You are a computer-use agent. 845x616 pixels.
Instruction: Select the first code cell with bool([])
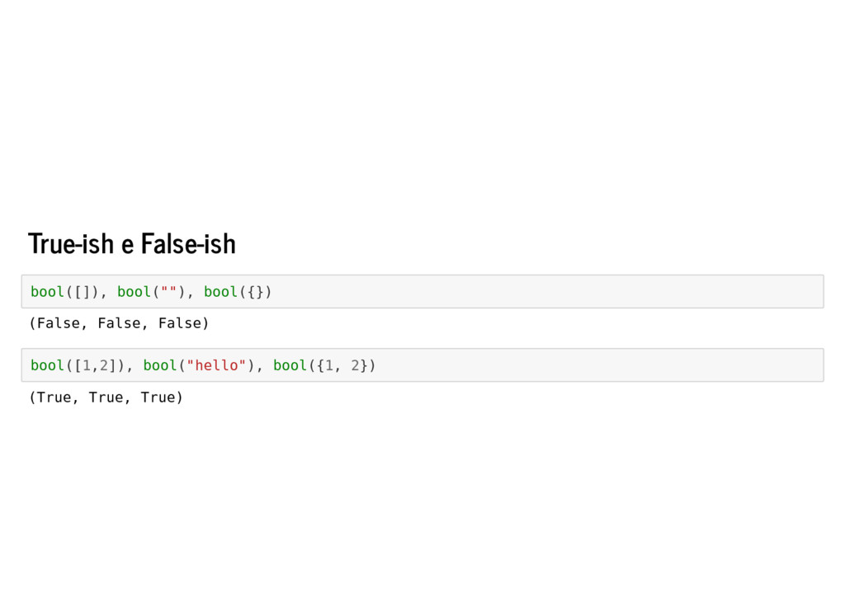pos(422,291)
